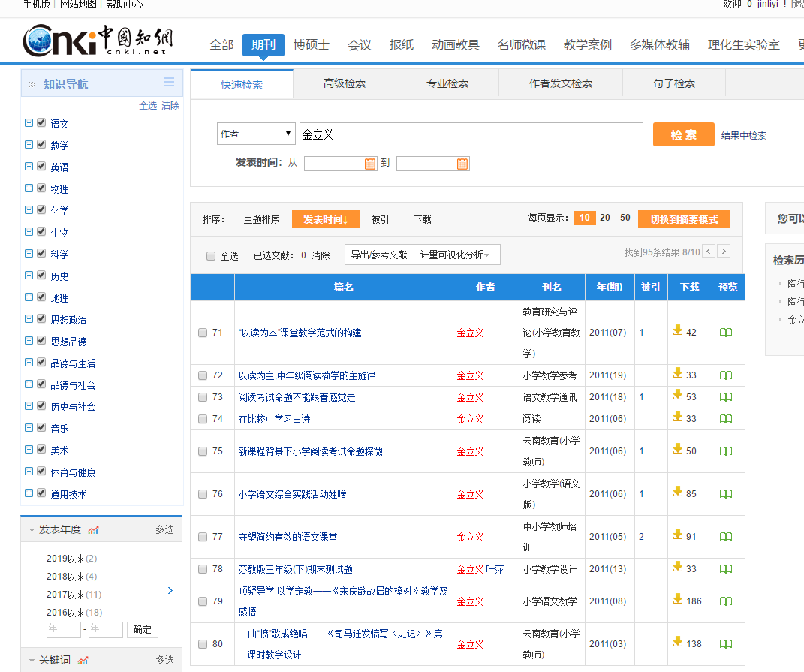Image resolution: width=804 pixels, height=672 pixels.
Task: Go to previous results page
Action: click(x=709, y=252)
